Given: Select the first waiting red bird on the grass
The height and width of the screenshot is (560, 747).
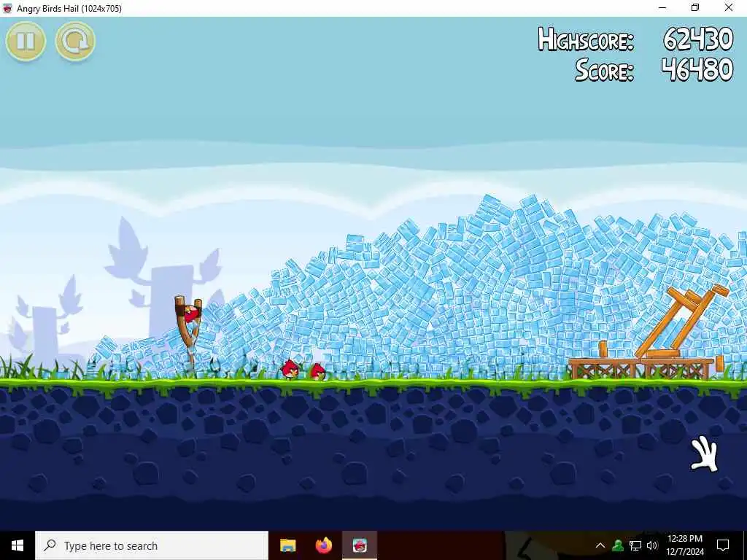Looking at the screenshot, I should pos(290,369).
